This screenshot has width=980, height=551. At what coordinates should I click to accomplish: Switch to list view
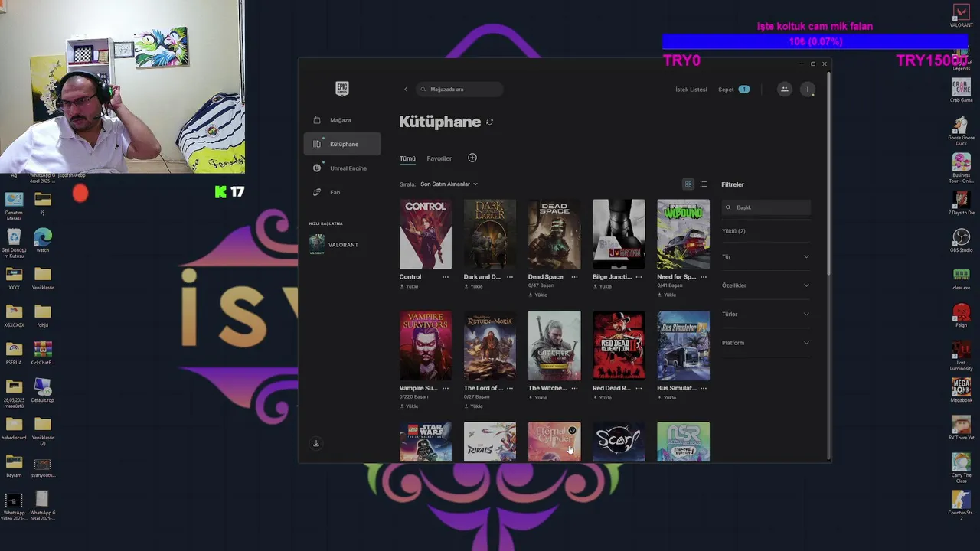[x=704, y=184]
